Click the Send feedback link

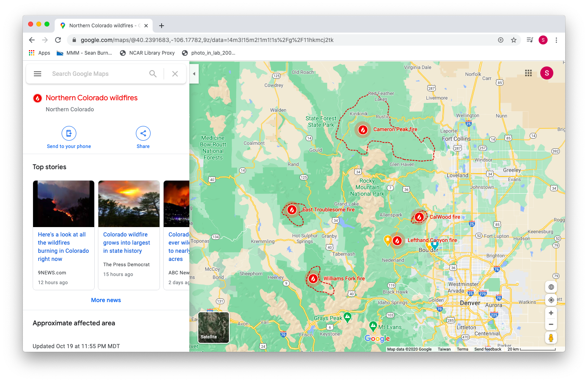[x=488, y=349]
